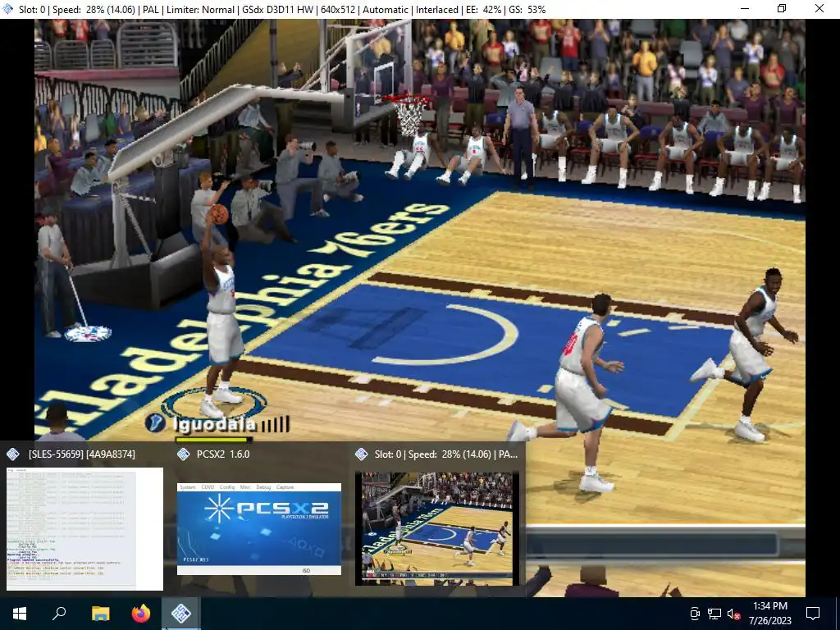
Task: Click the muted volume tray icon
Action: point(733,614)
